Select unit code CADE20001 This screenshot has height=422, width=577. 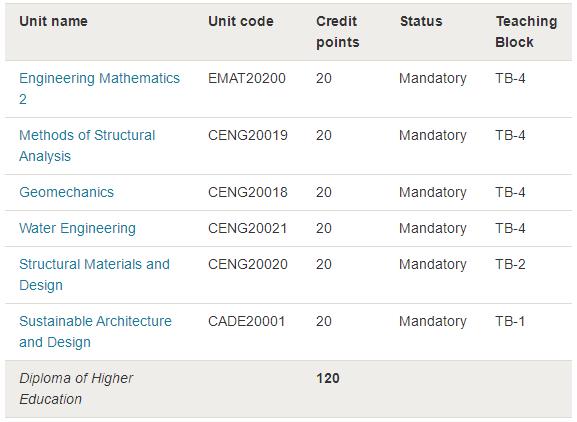tap(247, 322)
